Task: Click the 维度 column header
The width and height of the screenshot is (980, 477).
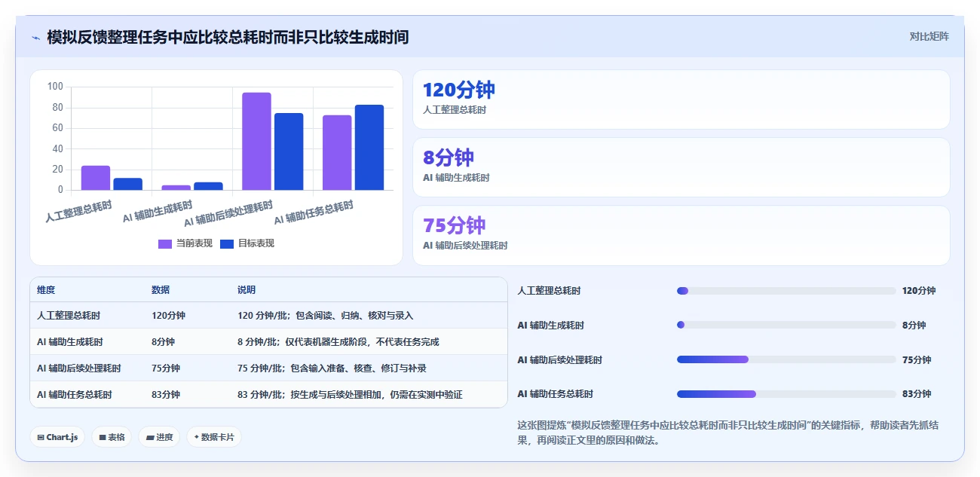Action: [46, 290]
